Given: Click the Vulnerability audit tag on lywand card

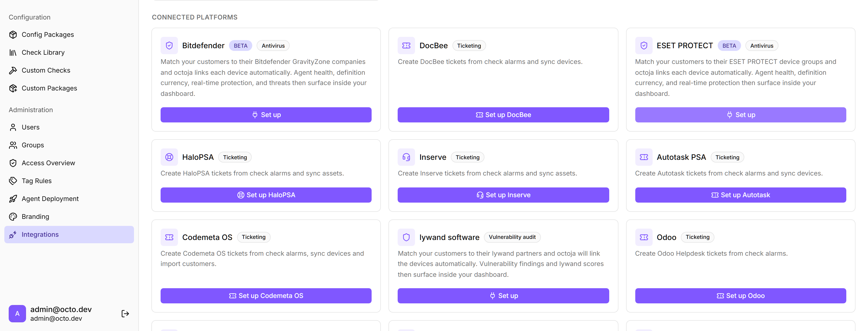Looking at the screenshot, I should (x=512, y=237).
